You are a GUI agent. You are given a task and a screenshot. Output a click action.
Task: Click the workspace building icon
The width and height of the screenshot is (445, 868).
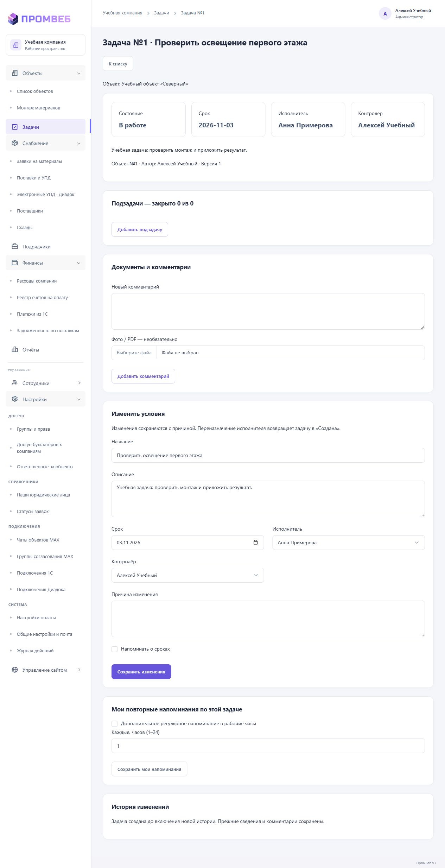point(16,45)
